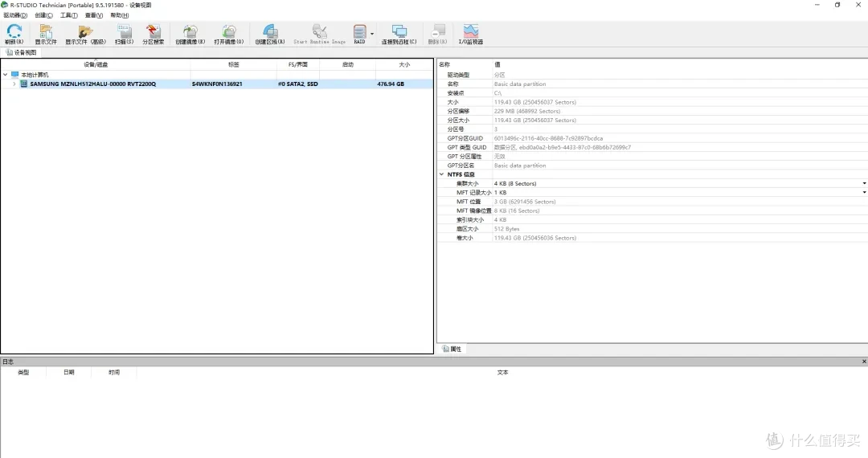The image size is (868, 458).
Task: Click the MFT mirror position '8 KB' value
Action: coord(517,211)
